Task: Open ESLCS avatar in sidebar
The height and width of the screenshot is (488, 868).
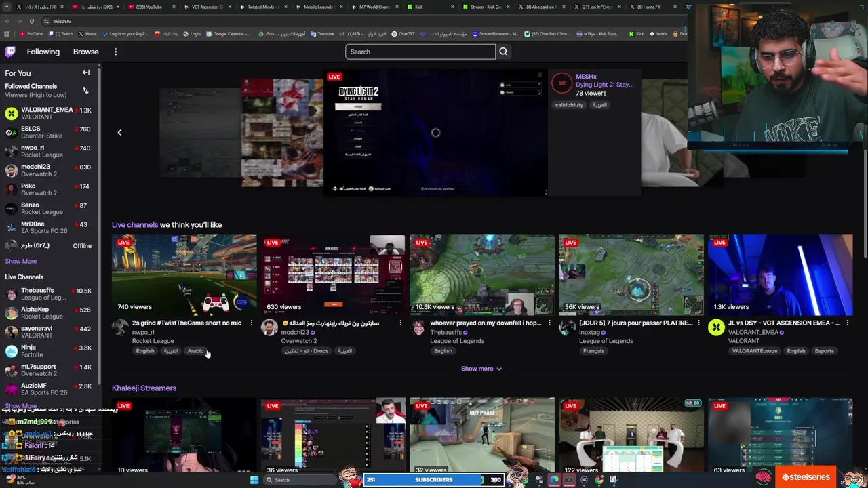Action: (x=11, y=132)
